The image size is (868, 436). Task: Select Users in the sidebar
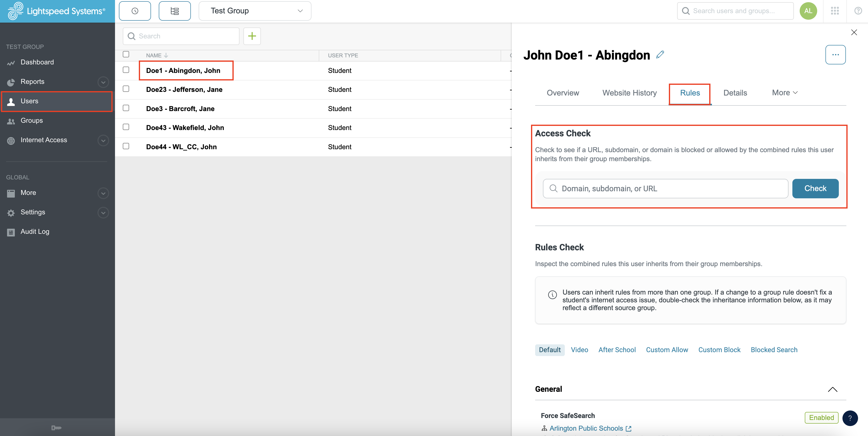[29, 101]
